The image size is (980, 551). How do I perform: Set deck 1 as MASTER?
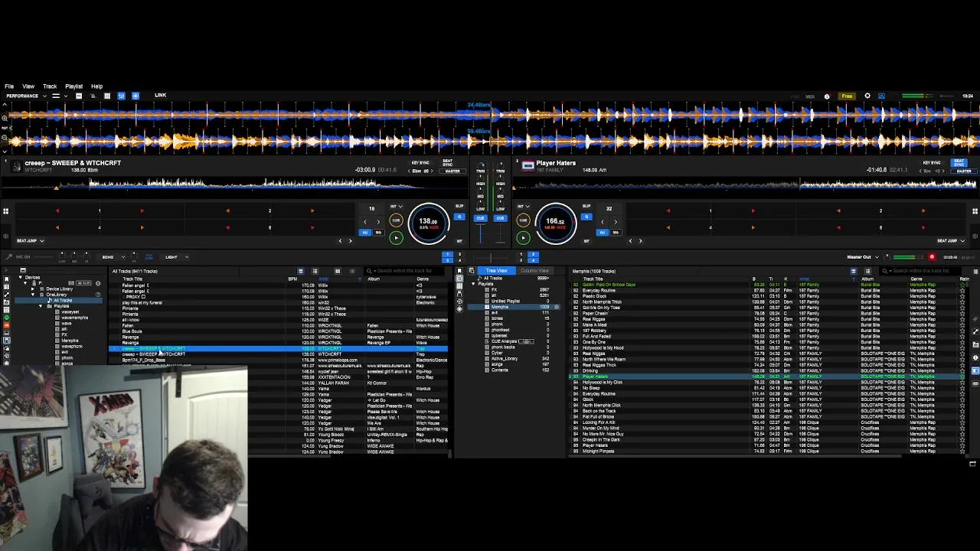point(452,171)
